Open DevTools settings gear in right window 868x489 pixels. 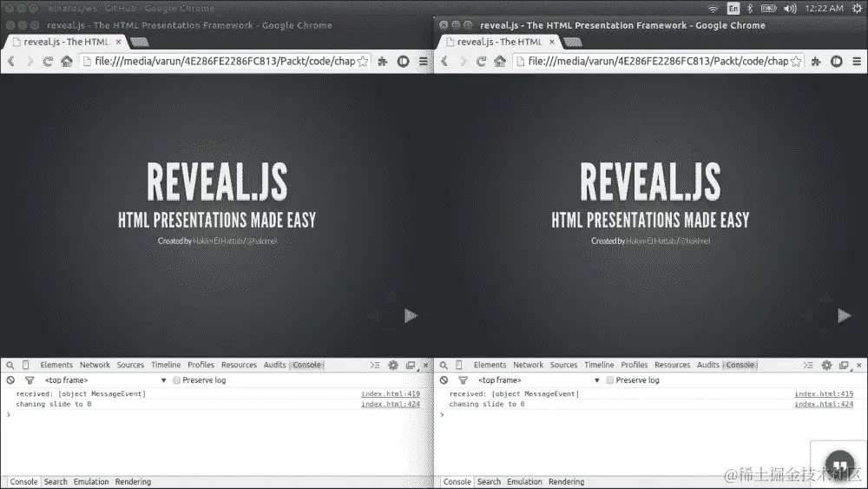[826, 365]
